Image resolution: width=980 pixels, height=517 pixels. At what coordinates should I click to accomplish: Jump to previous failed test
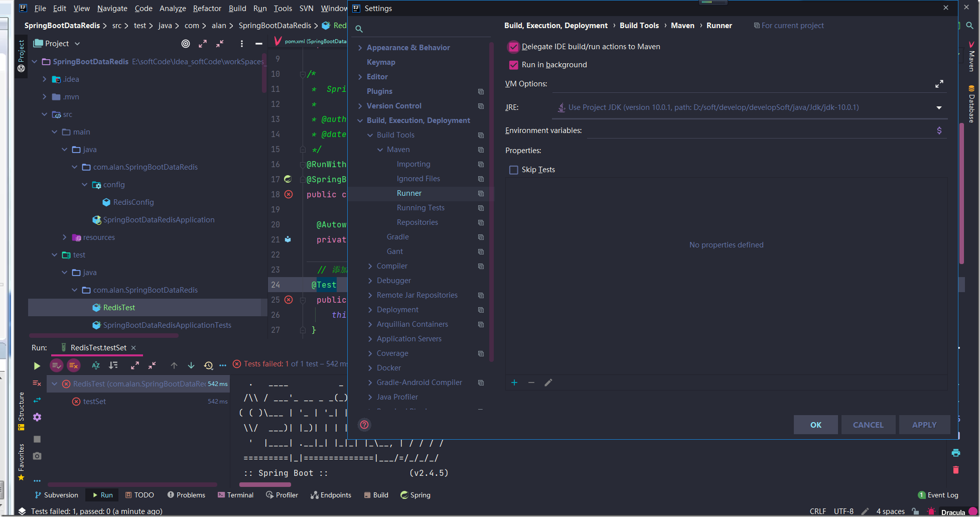[x=174, y=365]
